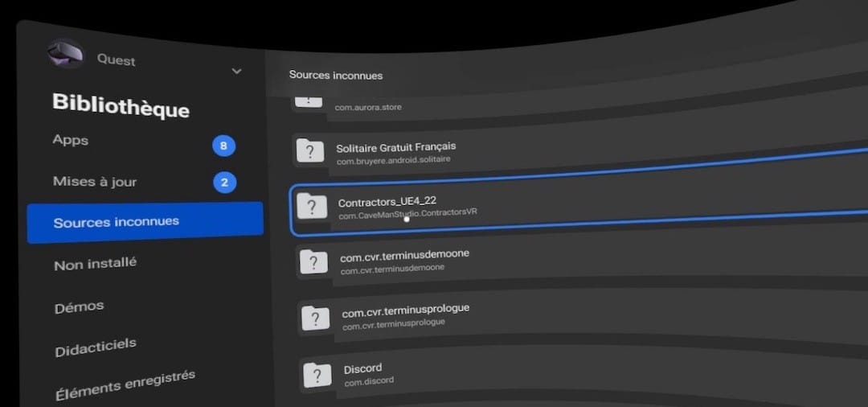The height and width of the screenshot is (407, 868).
Task: Click the Discord folder icon
Action: click(317, 375)
